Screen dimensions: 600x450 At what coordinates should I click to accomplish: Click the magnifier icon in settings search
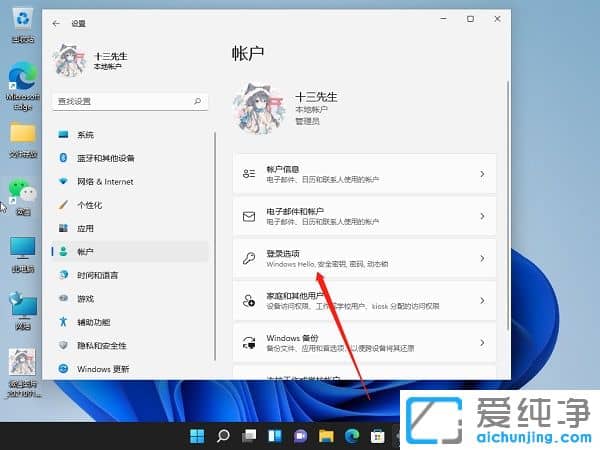[197, 101]
